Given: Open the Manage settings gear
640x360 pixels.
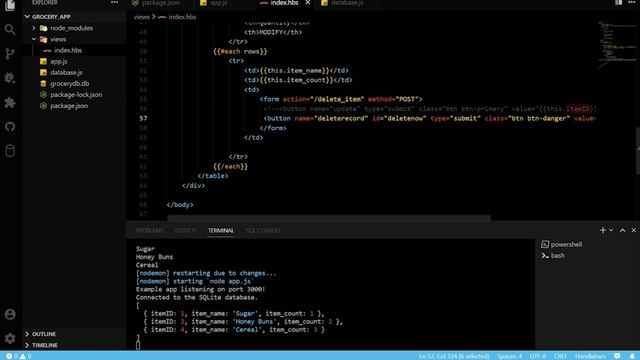Looking at the screenshot, I should click(x=10, y=338).
